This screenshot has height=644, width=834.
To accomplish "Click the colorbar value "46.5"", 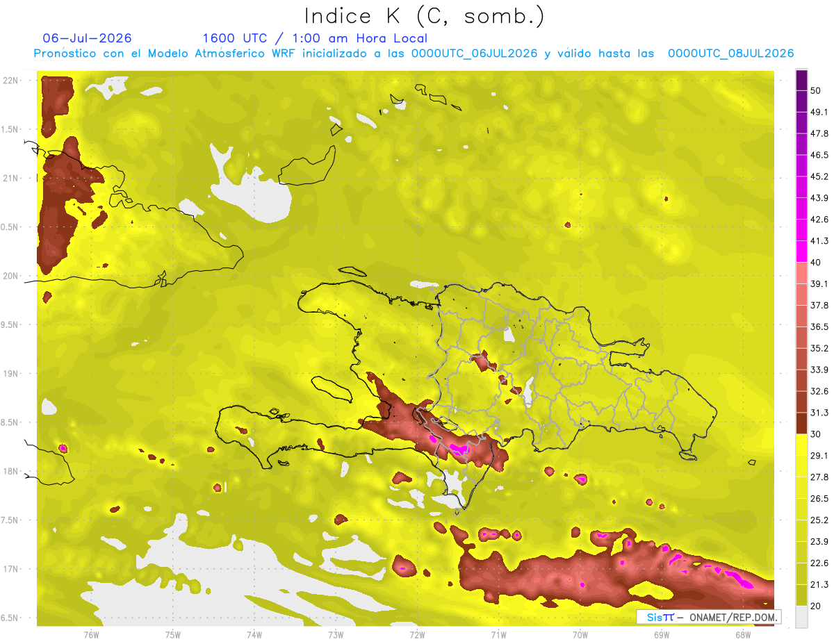I will pos(819,155).
